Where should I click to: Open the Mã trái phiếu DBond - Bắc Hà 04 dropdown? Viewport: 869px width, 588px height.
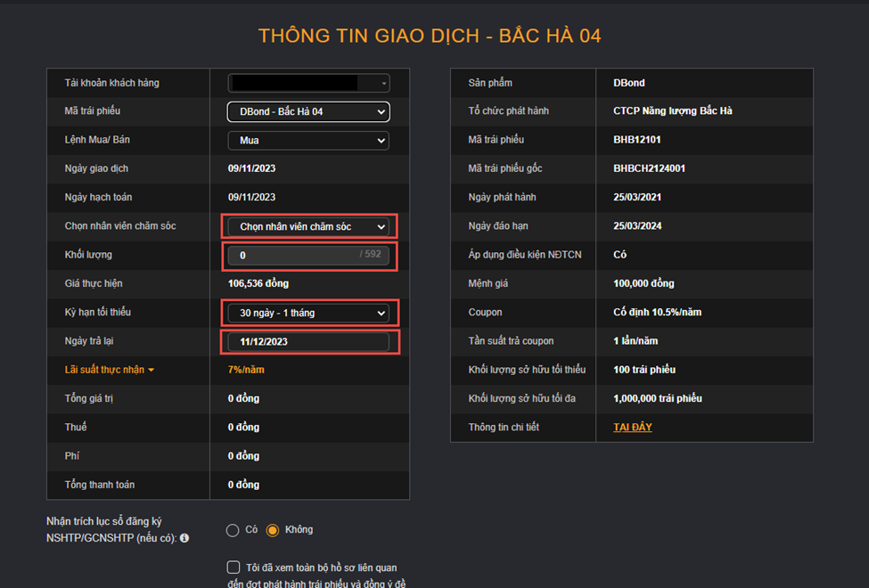tap(308, 111)
